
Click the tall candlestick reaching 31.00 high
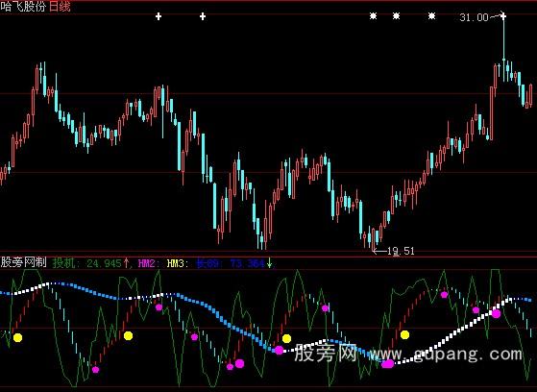coord(503,47)
